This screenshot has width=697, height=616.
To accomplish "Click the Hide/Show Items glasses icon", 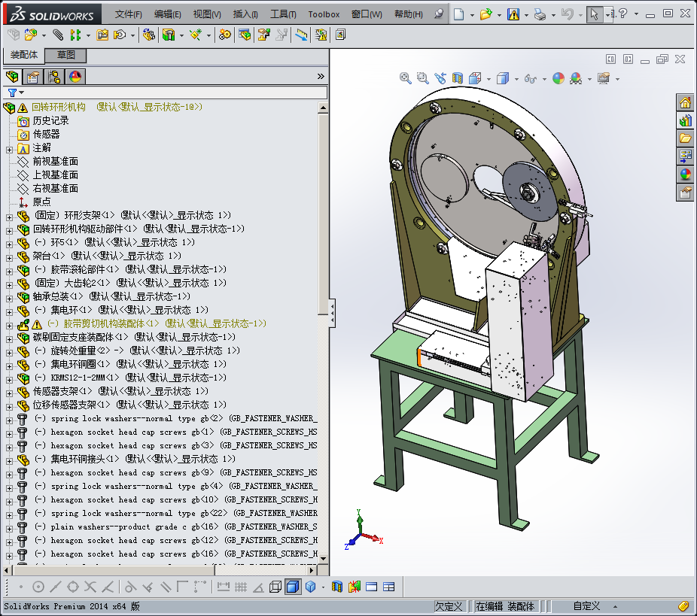I will point(531,79).
